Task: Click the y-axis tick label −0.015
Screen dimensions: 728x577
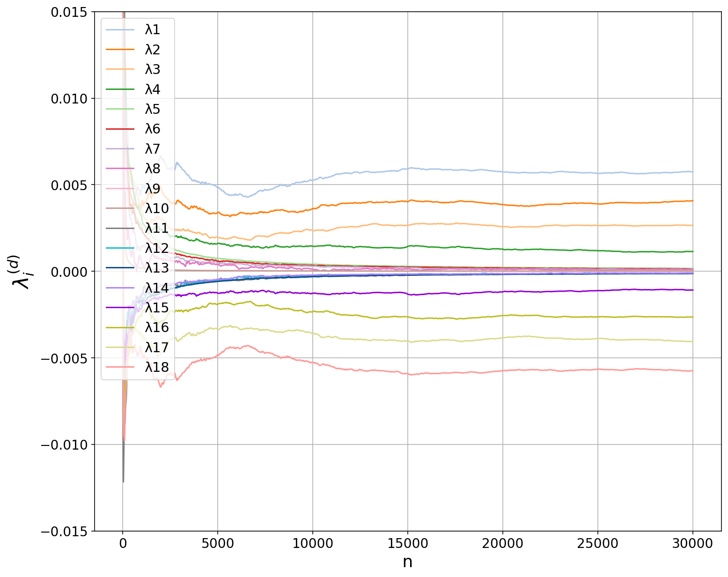Action: 64,531
